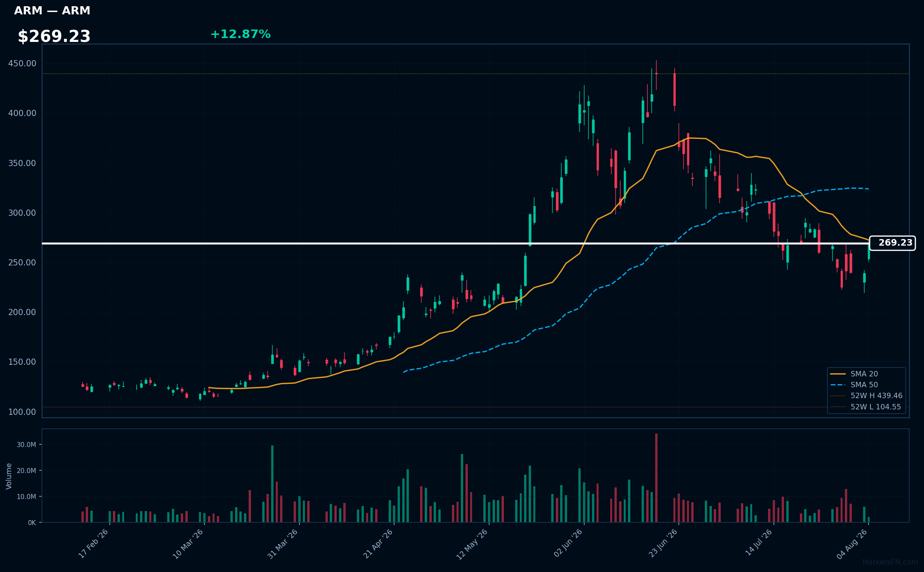Click the "300.00" price axis label
924x572 pixels.
coord(22,213)
